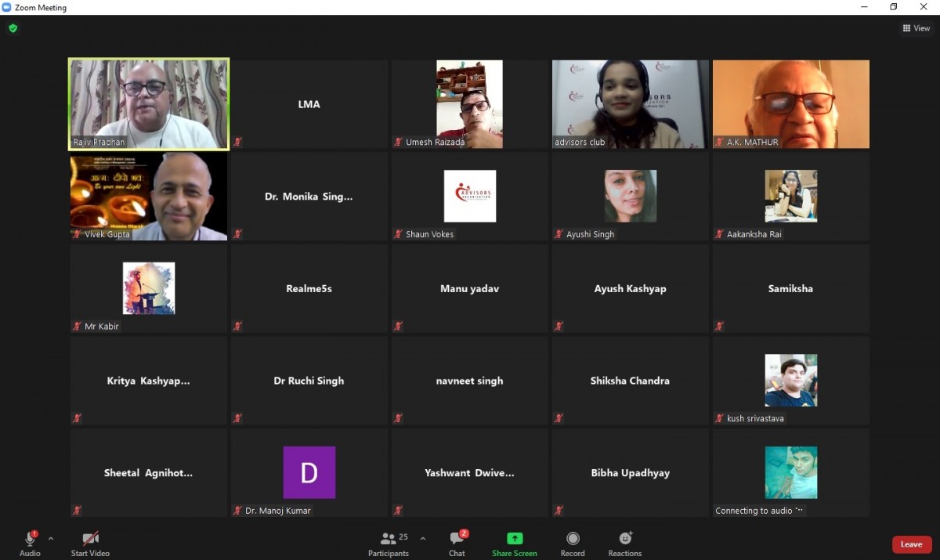The height and width of the screenshot is (560, 940).
Task: Click the green Share Screen icon
Action: point(515,539)
